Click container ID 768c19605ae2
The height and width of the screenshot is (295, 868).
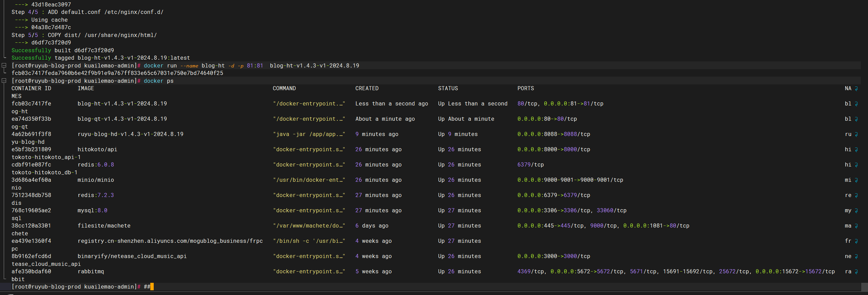click(31, 211)
